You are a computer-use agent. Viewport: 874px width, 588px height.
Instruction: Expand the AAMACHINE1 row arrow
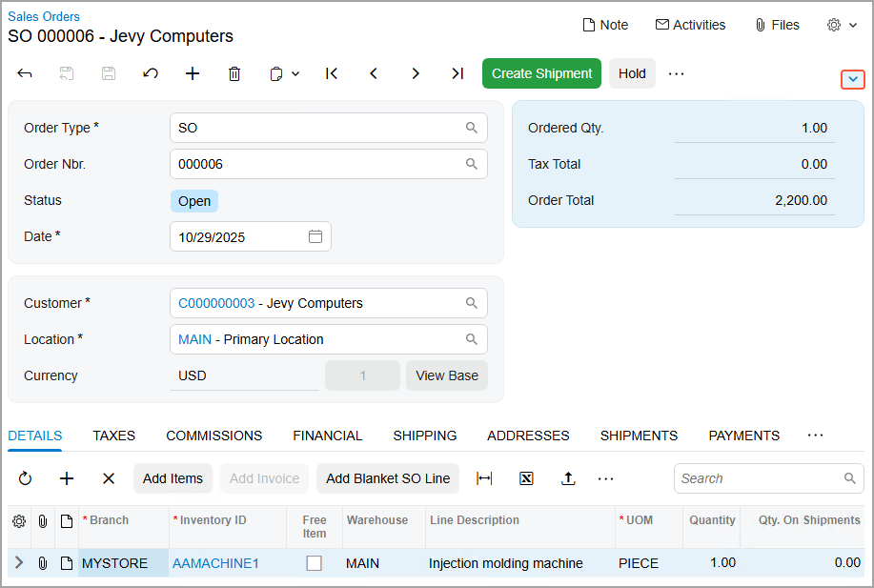pyautogui.click(x=19, y=562)
